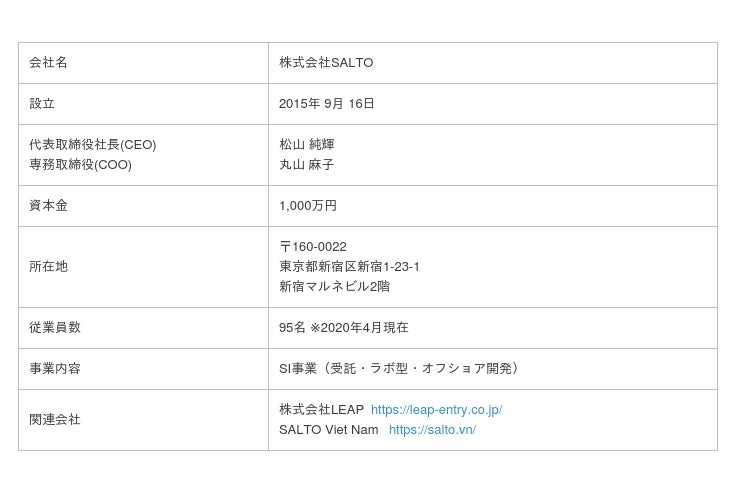Open the salto.vn link
The height and width of the screenshot is (491, 740).
pyautogui.click(x=432, y=430)
